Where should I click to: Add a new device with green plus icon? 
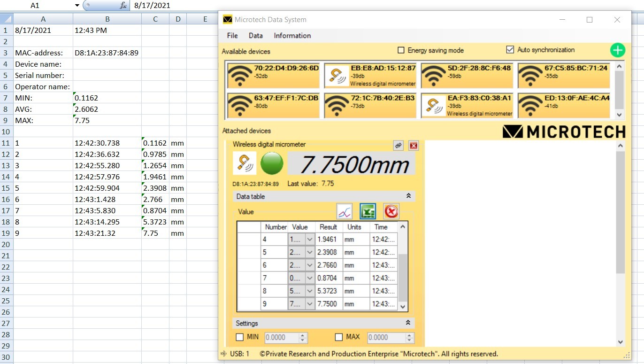tap(618, 50)
